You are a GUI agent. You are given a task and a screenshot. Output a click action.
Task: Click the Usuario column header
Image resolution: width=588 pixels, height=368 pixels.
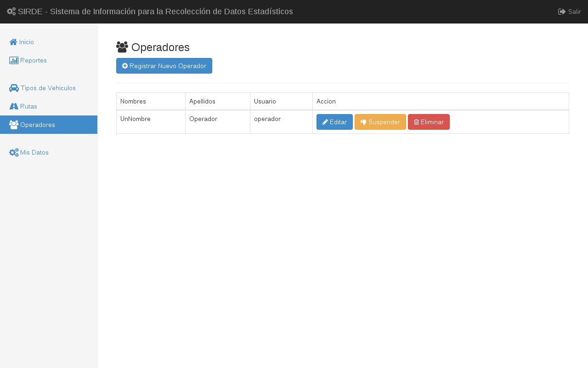[281, 101]
